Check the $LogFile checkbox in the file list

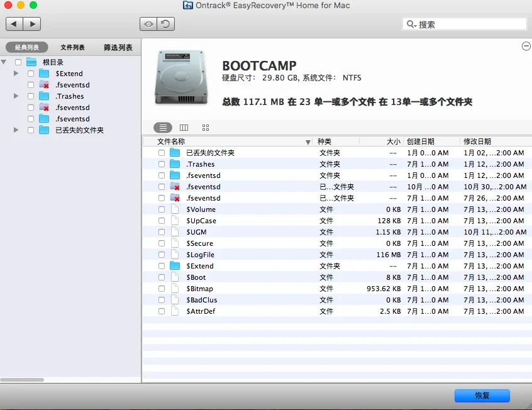162,255
